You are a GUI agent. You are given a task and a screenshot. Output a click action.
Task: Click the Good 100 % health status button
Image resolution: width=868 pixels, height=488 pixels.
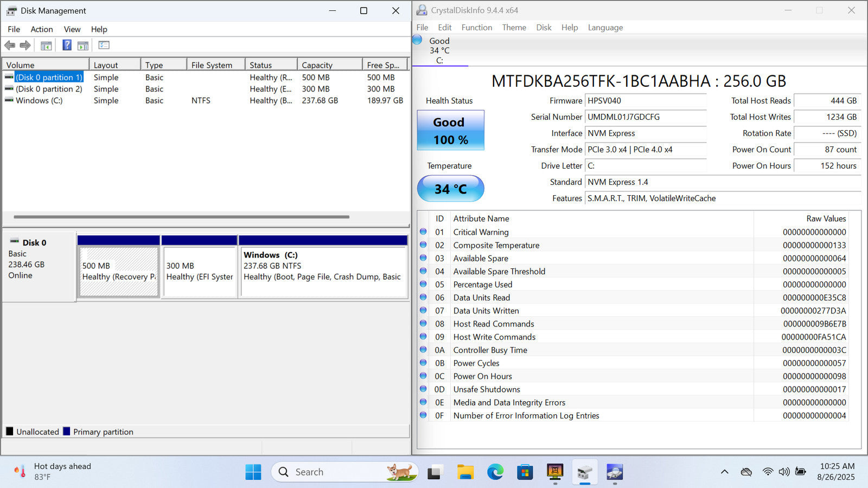coord(450,130)
